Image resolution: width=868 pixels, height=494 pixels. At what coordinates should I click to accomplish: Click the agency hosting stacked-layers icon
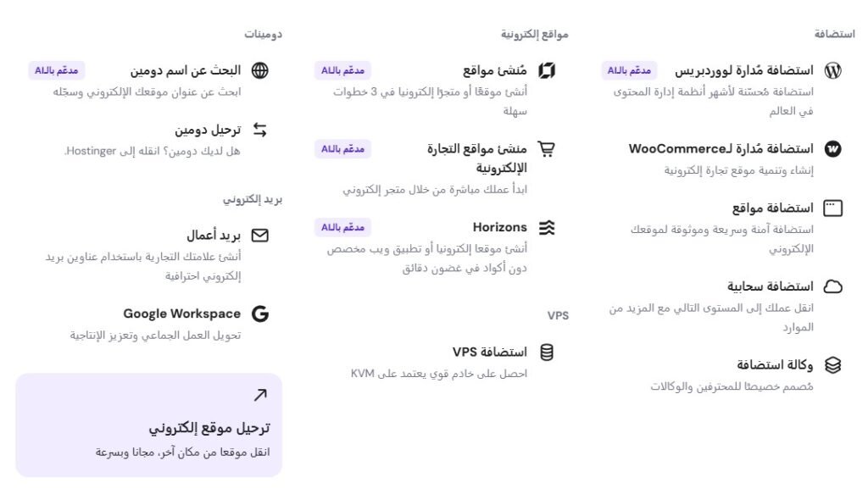pos(832,365)
